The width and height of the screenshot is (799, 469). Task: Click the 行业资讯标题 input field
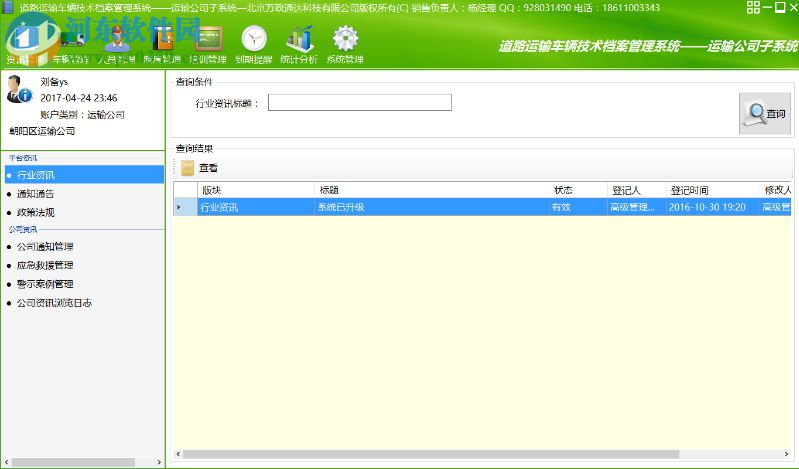tap(360, 102)
